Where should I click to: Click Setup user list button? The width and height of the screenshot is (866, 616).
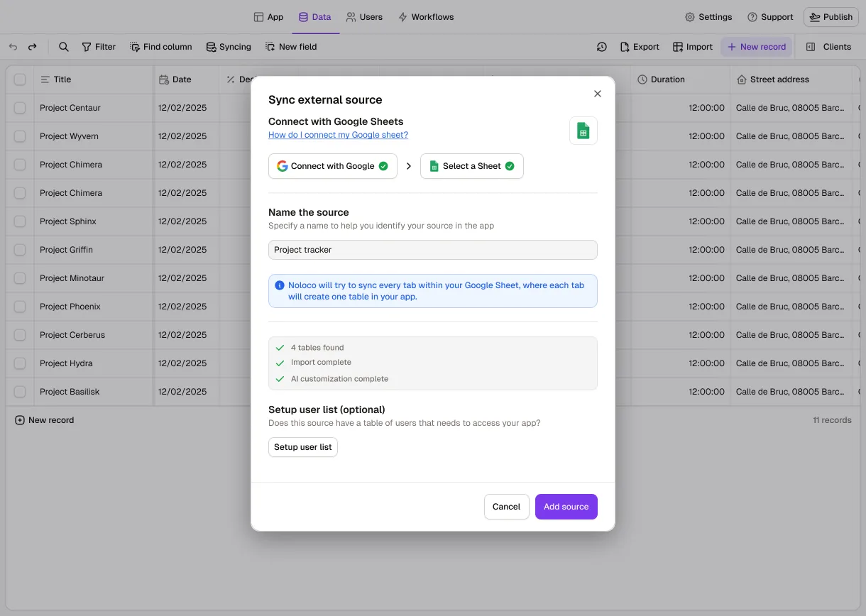coord(303,447)
